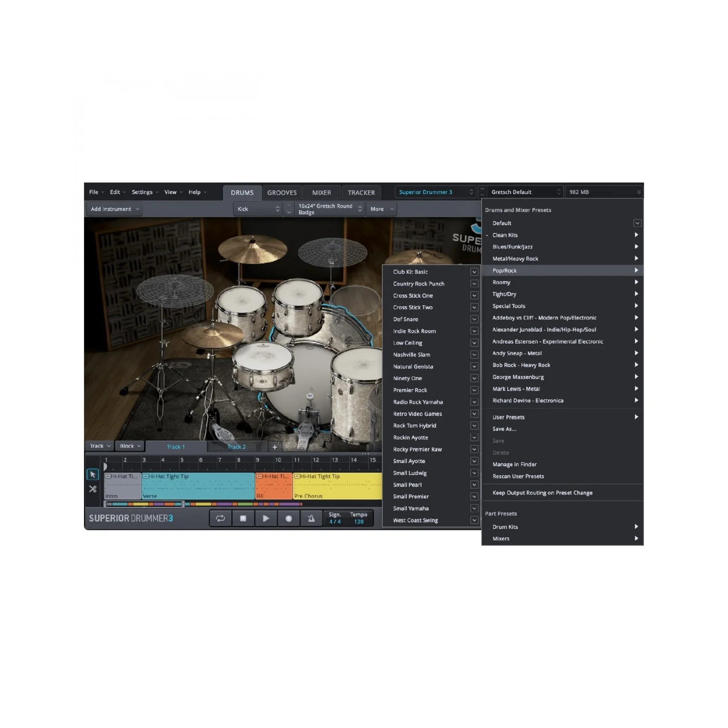Open the Block dropdown above the timeline

click(x=130, y=446)
